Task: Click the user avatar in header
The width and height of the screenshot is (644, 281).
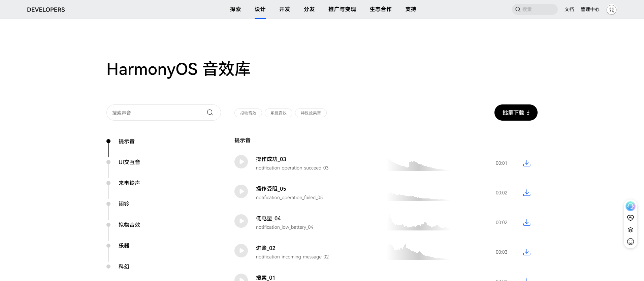Action: [611, 9]
